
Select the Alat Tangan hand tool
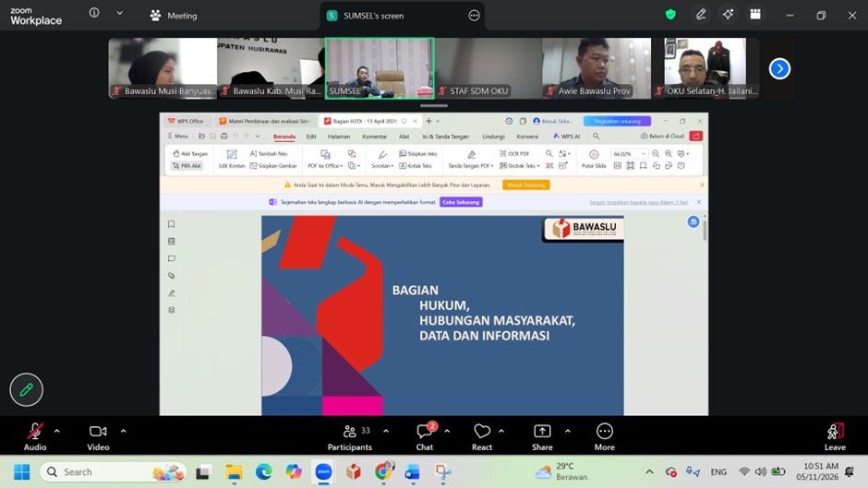pyautogui.click(x=190, y=154)
